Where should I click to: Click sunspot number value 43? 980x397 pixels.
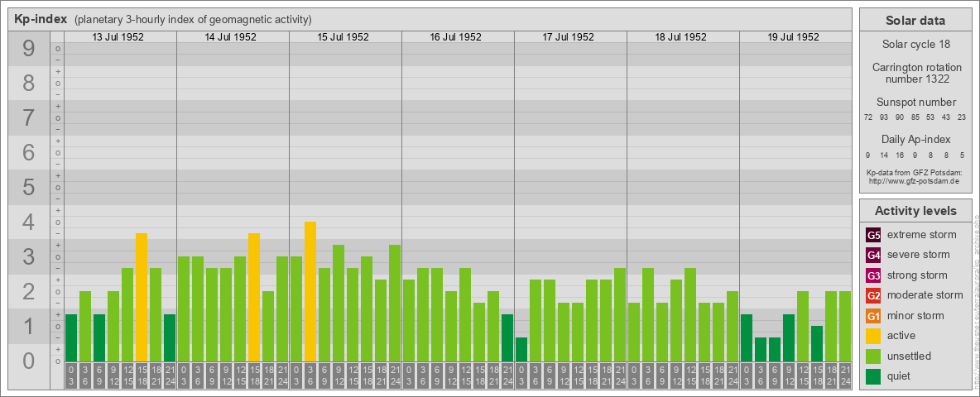[946, 117]
